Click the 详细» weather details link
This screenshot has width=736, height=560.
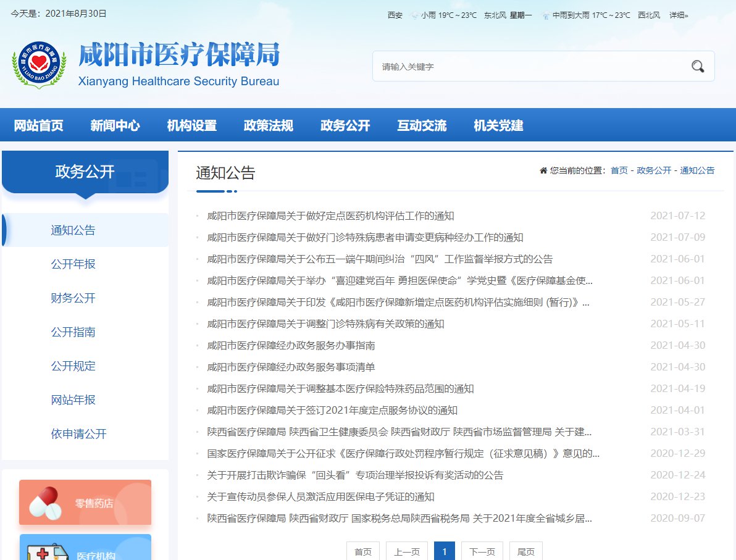(679, 15)
